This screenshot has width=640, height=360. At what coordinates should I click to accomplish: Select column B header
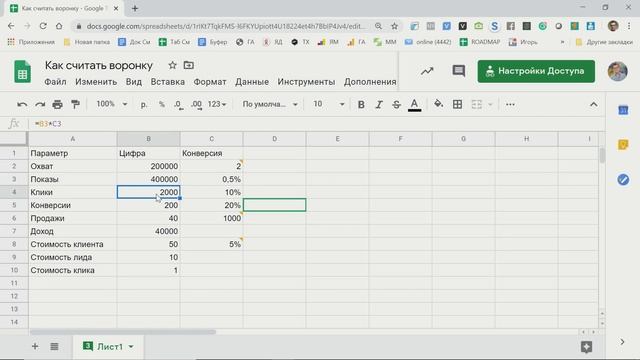point(149,139)
